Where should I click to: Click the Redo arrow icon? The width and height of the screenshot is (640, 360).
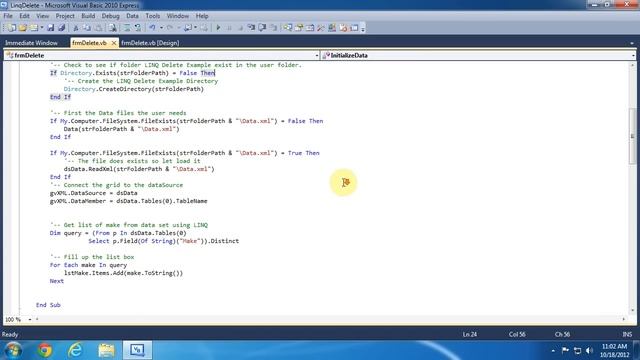pos(170,28)
